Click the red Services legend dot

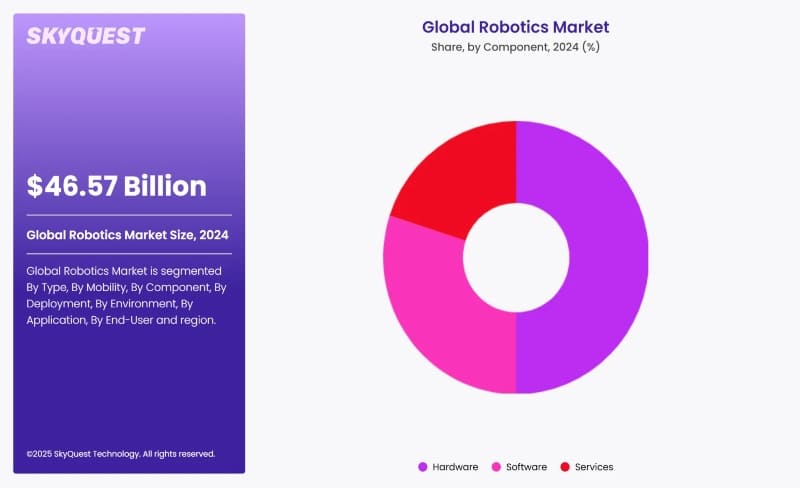pos(565,467)
